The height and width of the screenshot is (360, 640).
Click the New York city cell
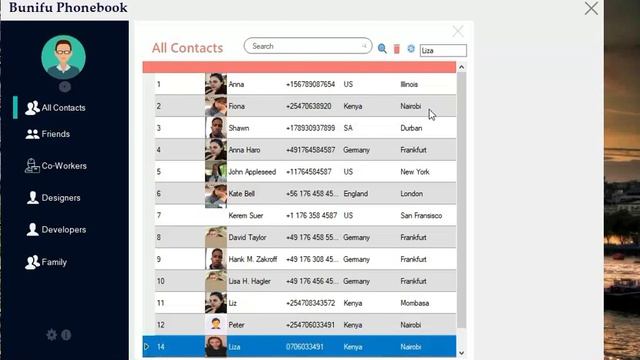click(x=415, y=172)
